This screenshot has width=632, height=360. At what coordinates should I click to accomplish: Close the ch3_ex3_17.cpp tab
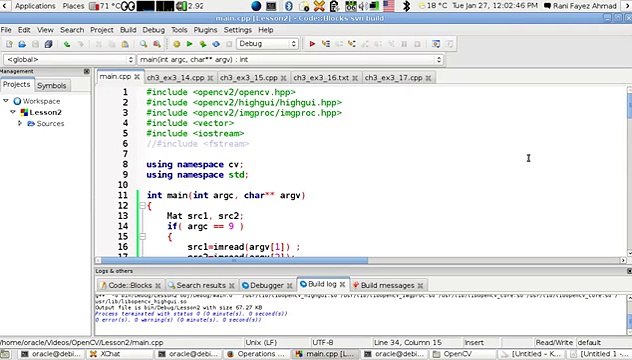coord(428,78)
